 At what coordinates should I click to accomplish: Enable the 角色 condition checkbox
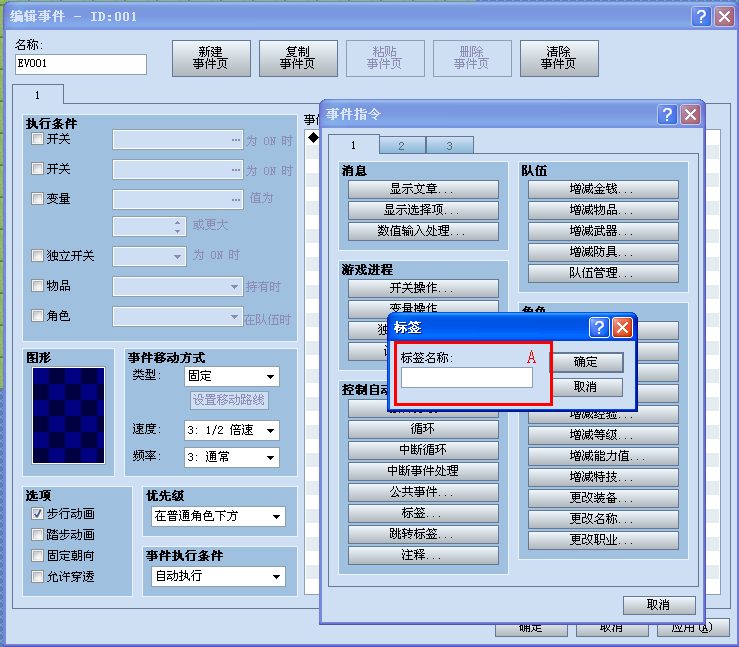37,316
